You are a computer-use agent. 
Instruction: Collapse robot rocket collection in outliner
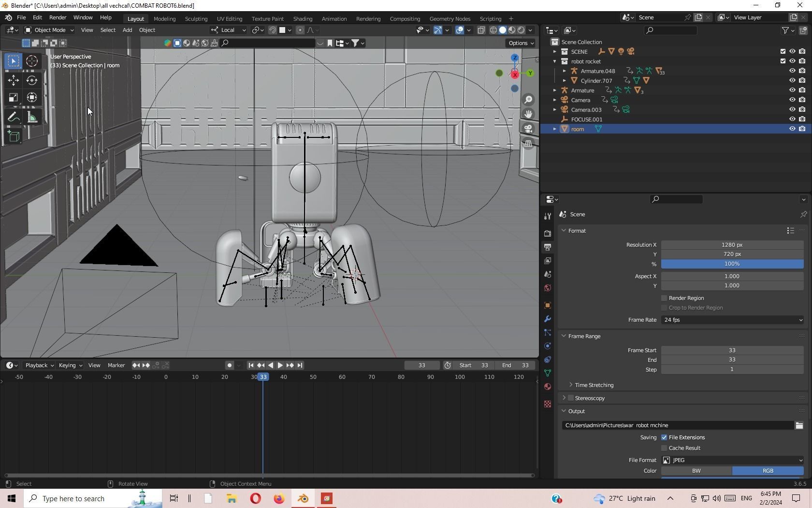(555, 61)
